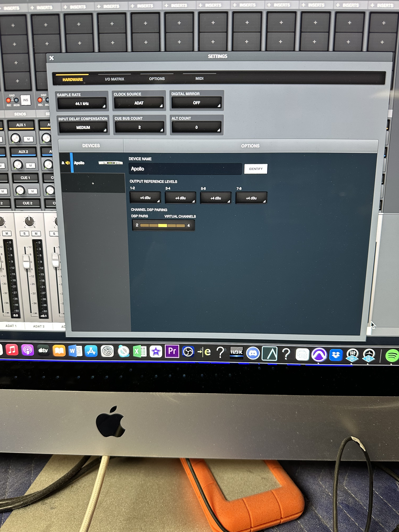Screen dimensions: 399x532
Task: Click the Apollo rack unit thumbnail
Action: 111,163
